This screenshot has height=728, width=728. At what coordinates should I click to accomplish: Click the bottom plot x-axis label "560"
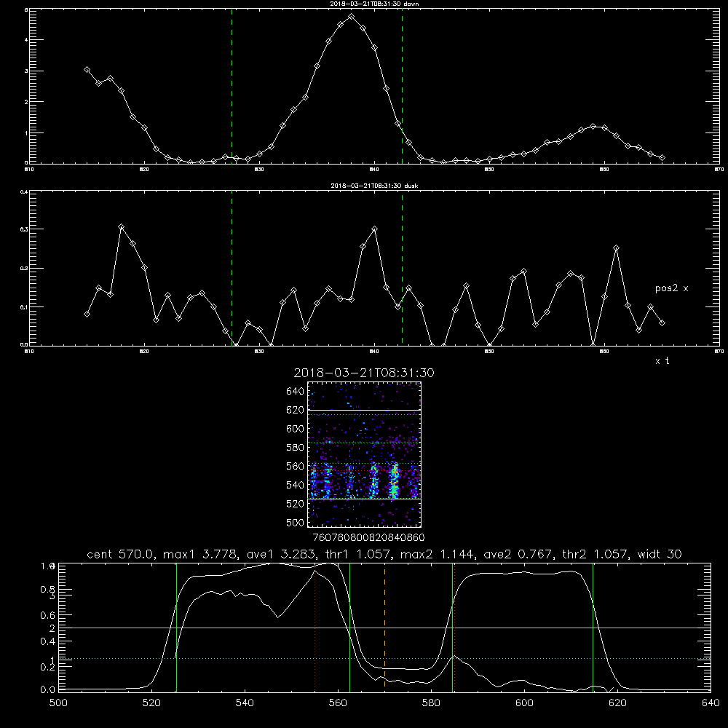(338, 703)
